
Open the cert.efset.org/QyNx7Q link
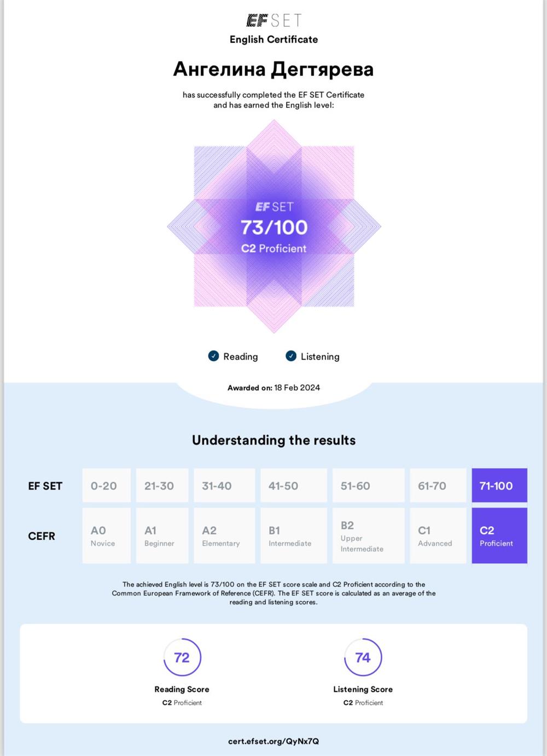point(273,741)
